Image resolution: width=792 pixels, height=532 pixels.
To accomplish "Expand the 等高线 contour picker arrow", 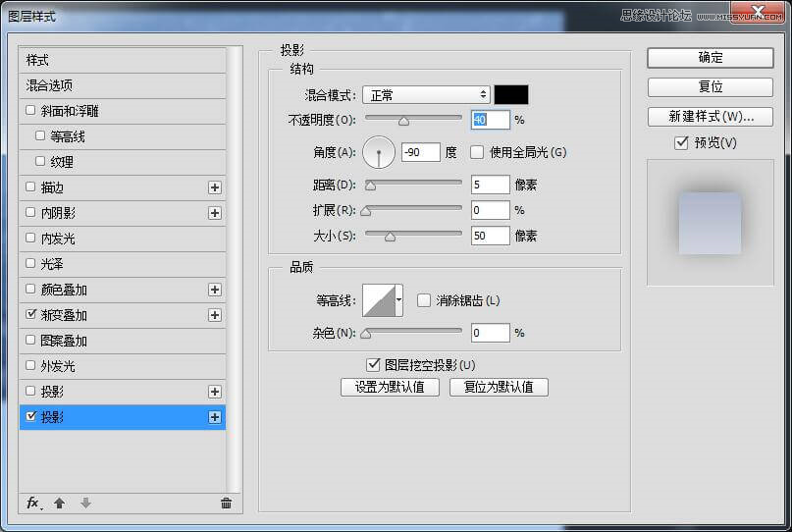I will [x=399, y=300].
